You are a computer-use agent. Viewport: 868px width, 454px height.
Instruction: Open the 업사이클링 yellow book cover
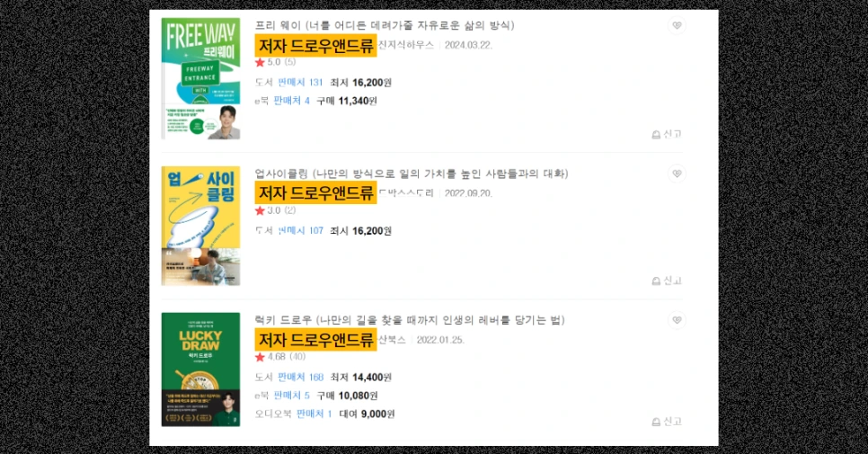(x=201, y=226)
